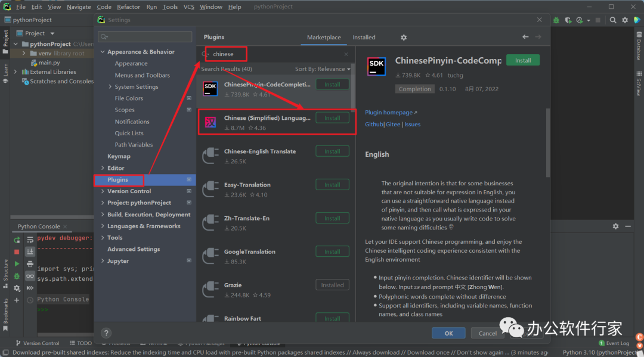Image resolution: width=644 pixels, height=357 pixels.
Task: Open the Plugin homepage link
Action: (391, 113)
